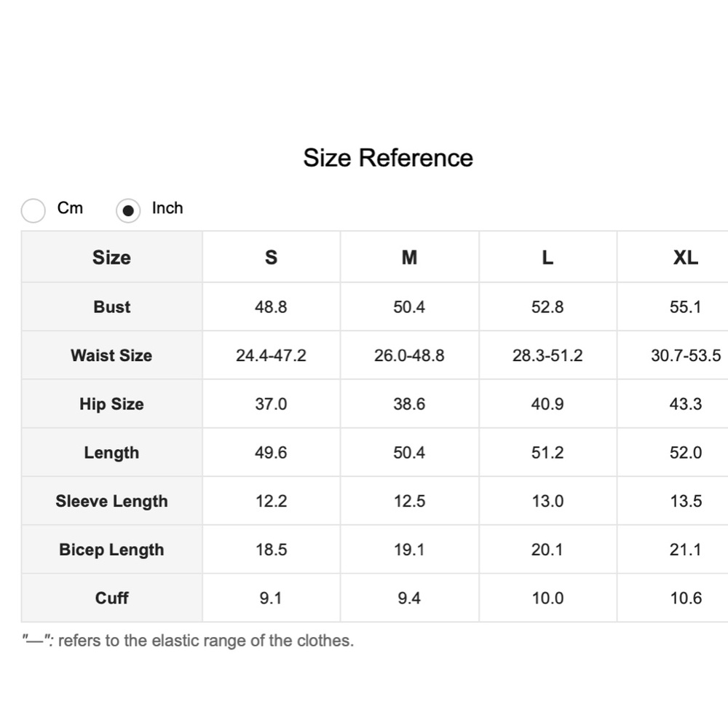Click the Cuff row label
This screenshot has width=728, height=728.
pos(112,598)
